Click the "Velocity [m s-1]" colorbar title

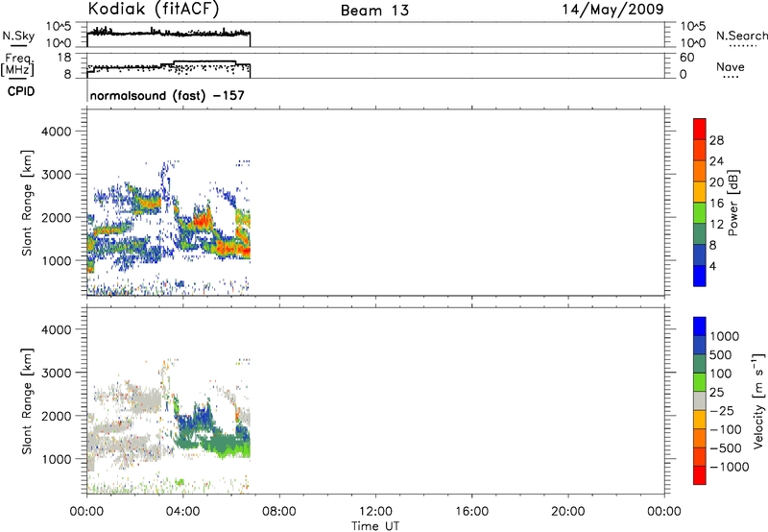[x=758, y=400]
